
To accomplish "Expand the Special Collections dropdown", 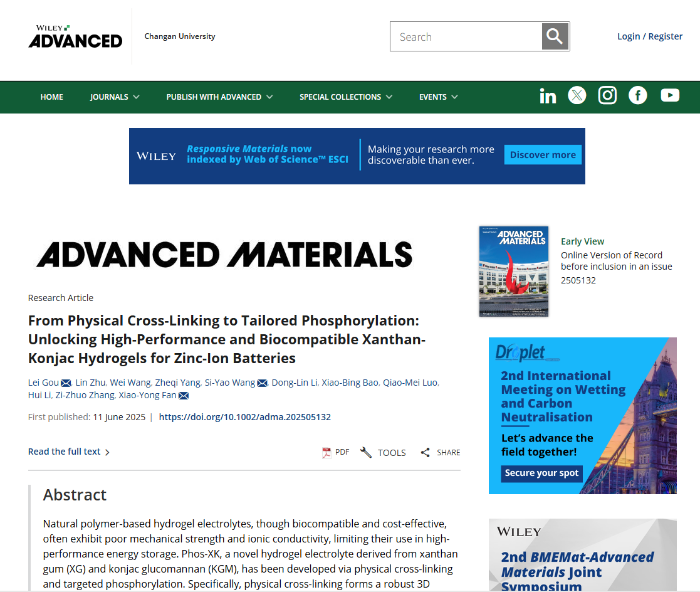I will tap(346, 97).
